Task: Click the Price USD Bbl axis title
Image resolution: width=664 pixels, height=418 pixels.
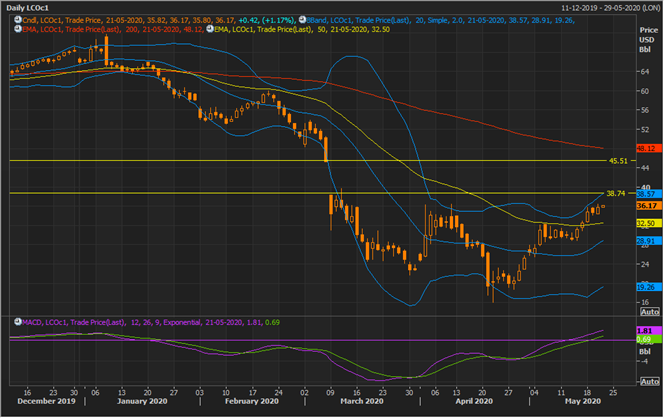Action: click(648, 40)
